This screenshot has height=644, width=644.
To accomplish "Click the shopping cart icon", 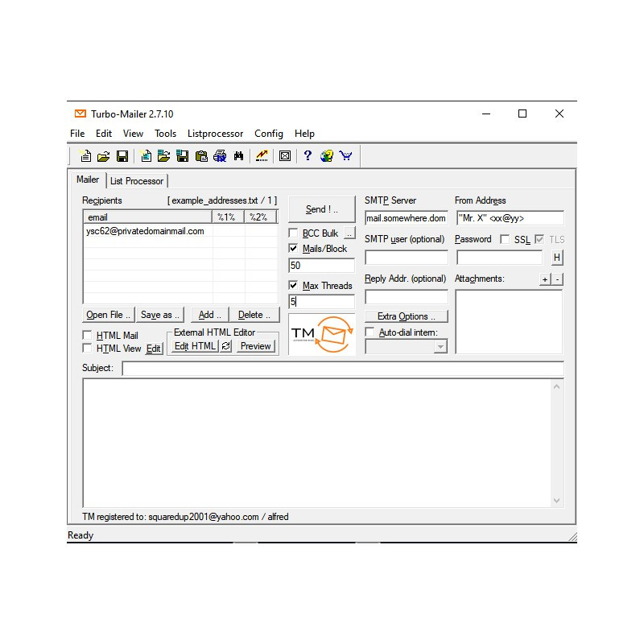I will pos(345,156).
